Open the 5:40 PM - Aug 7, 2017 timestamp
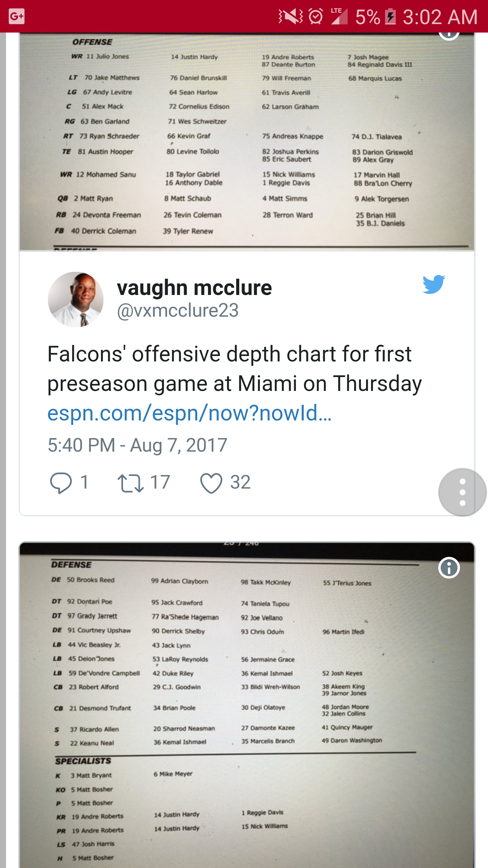The width and height of the screenshot is (488, 868). pos(137,445)
